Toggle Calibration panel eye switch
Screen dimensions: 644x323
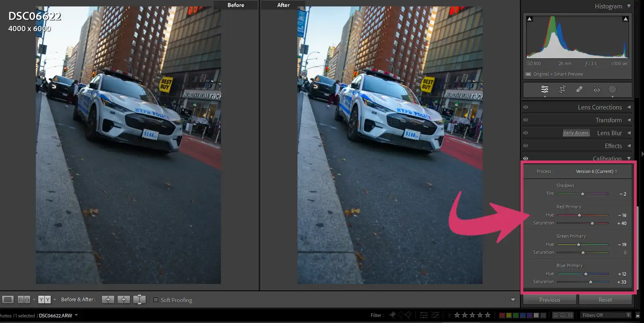click(526, 158)
